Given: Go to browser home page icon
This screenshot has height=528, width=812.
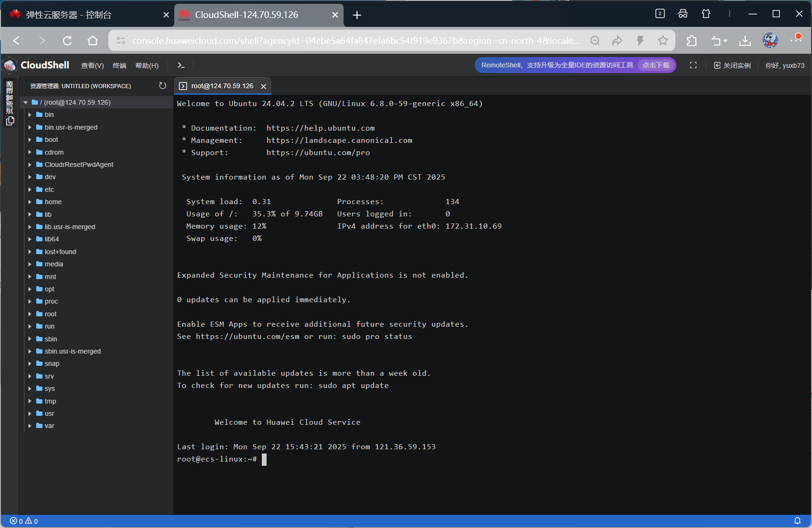Looking at the screenshot, I should tap(93, 41).
